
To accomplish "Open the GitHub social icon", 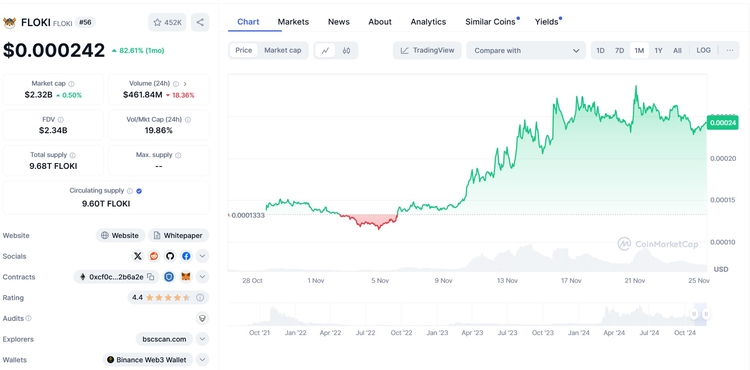I will coord(170,256).
